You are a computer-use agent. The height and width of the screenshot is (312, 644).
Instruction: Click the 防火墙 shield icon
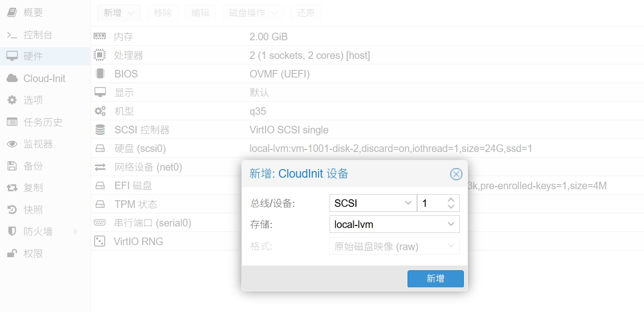click(x=12, y=231)
